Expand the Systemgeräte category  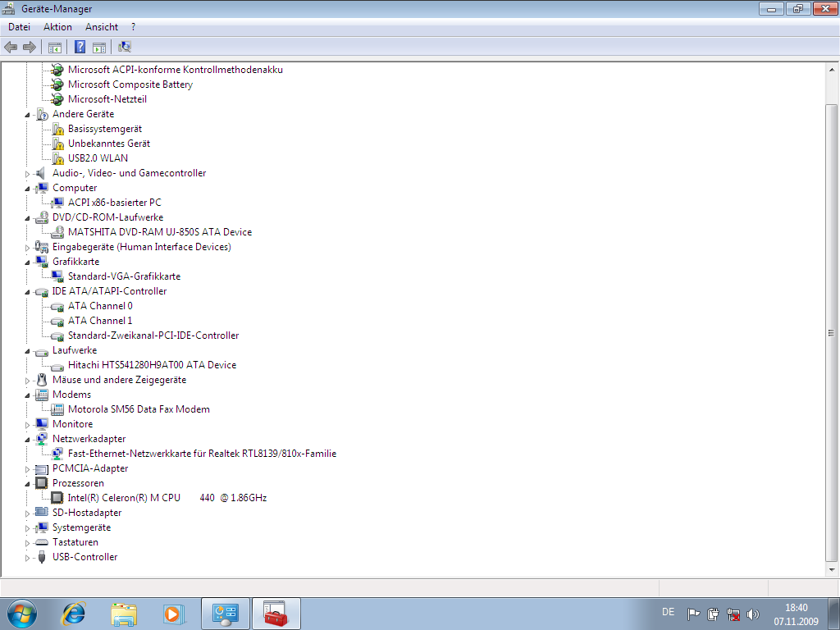point(27,528)
